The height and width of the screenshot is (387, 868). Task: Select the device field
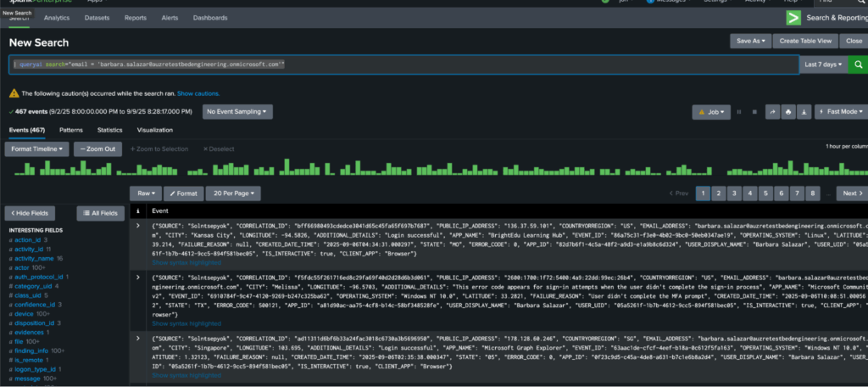pos(24,314)
